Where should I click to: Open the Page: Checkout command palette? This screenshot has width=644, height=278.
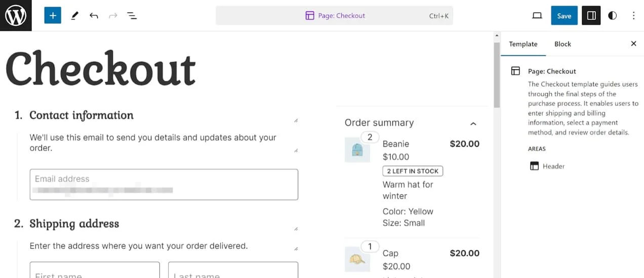click(334, 16)
